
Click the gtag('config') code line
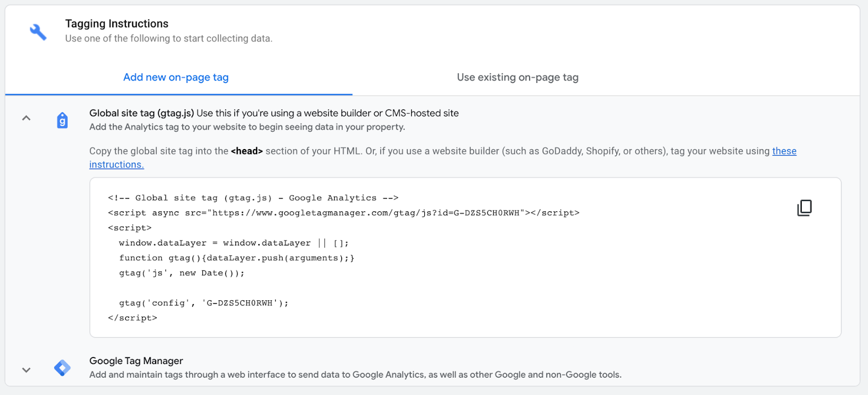203,303
